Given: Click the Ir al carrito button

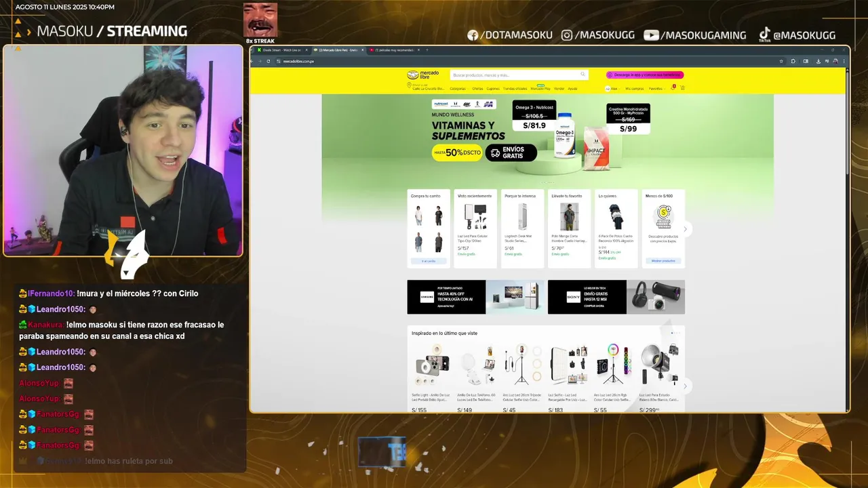Looking at the screenshot, I should click(x=429, y=261).
